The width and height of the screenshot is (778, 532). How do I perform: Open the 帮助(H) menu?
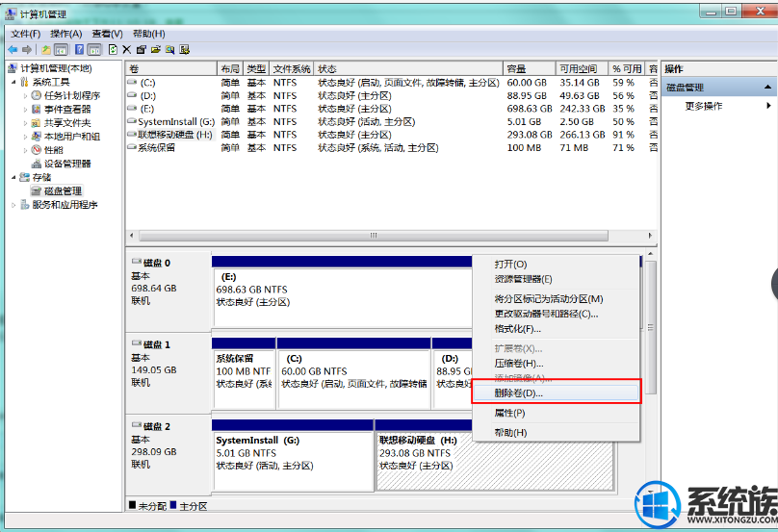point(149,34)
